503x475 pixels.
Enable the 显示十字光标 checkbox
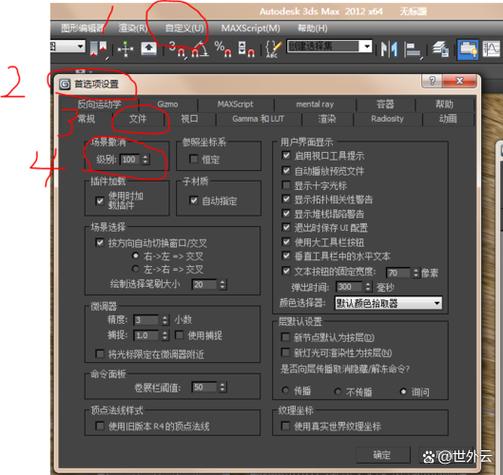pos(286,185)
